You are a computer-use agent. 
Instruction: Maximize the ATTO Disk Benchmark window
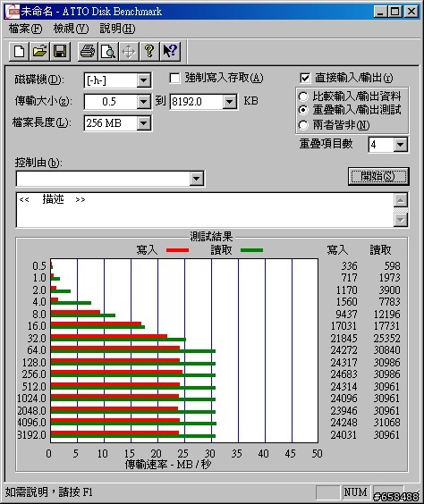pyautogui.click(x=395, y=12)
